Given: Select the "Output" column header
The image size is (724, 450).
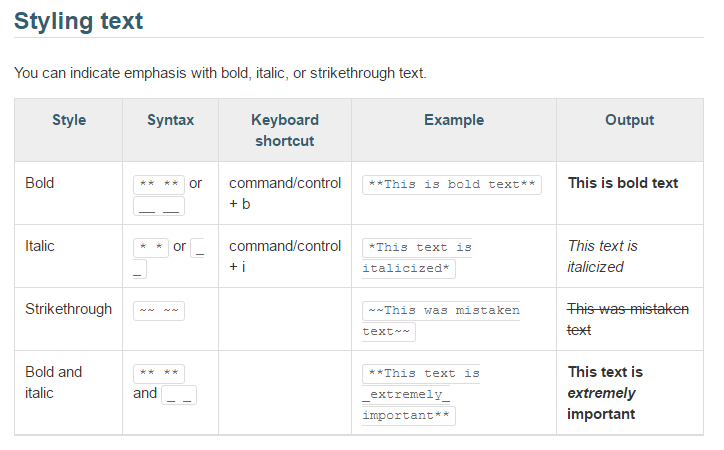Looking at the screenshot, I should 629,120.
